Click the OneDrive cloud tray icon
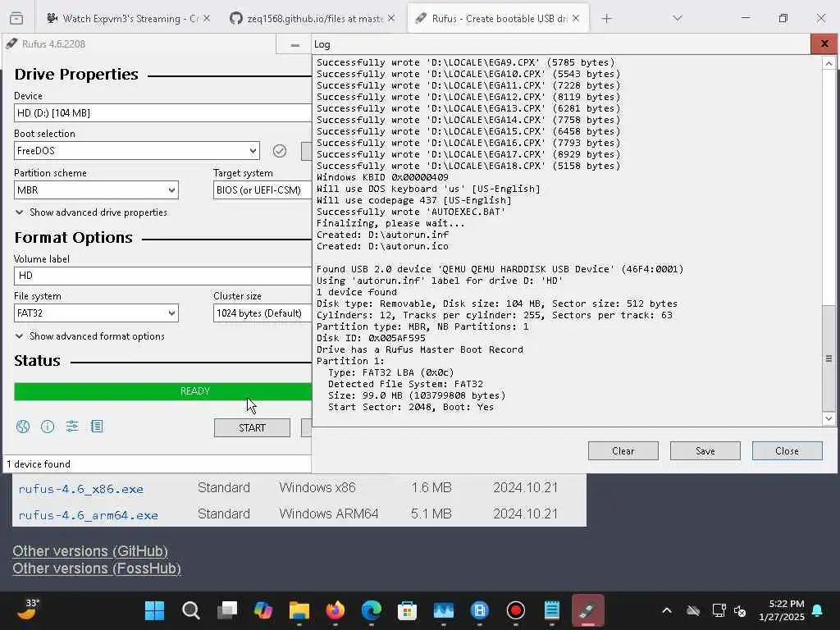Screen dimensions: 840x630 click(x=693, y=610)
